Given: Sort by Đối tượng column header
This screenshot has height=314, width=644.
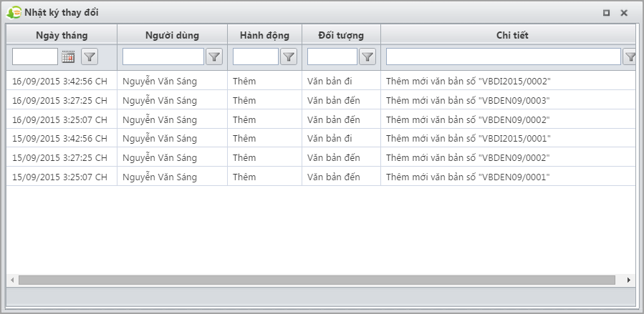Looking at the screenshot, I should (x=341, y=35).
